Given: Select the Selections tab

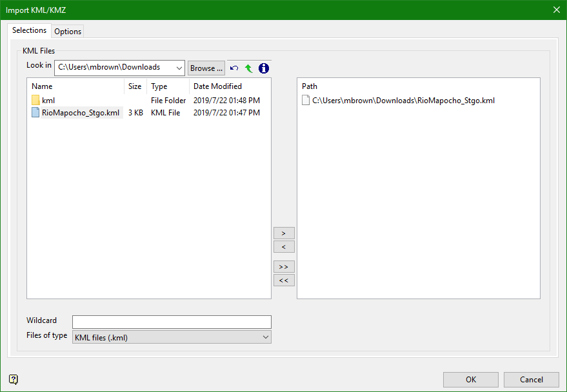Looking at the screenshot, I should point(29,30).
